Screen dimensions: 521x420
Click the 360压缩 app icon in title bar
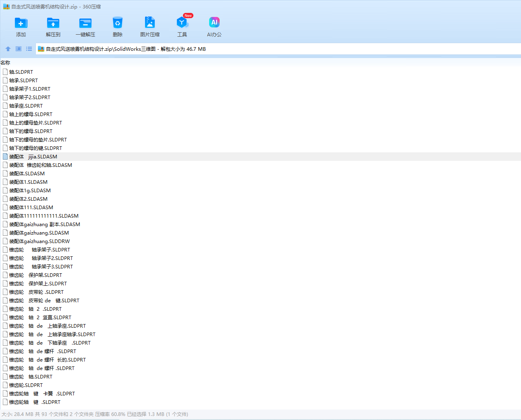[6, 6]
